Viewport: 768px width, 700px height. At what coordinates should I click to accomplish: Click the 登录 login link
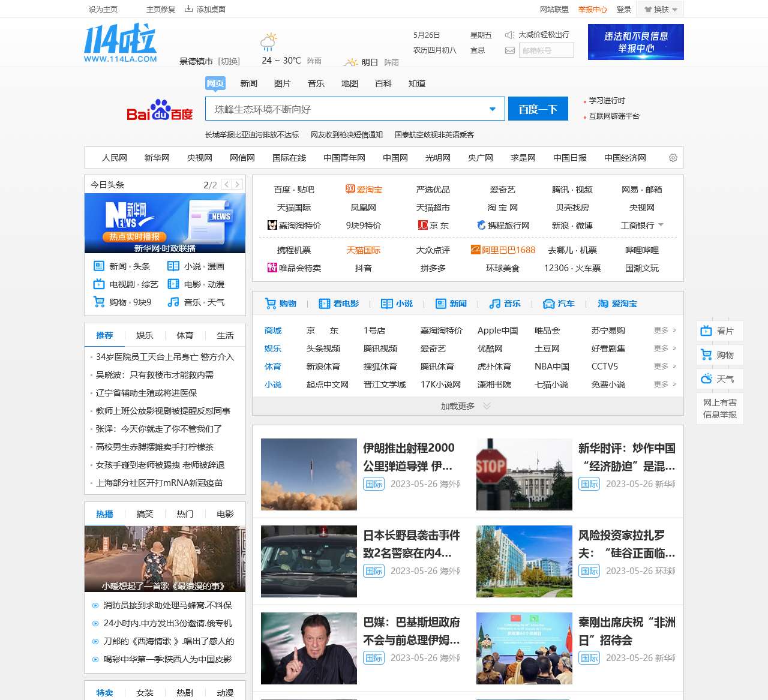pyautogui.click(x=624, y=9)
